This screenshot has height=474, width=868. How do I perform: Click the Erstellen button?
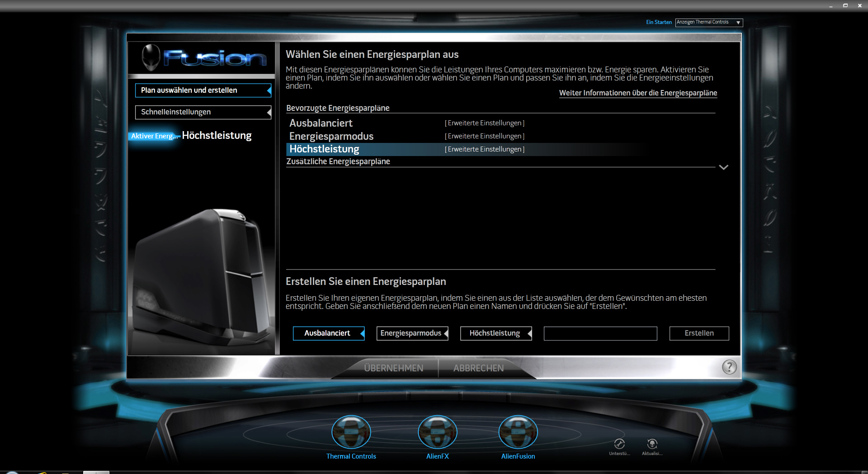[699, 333]
